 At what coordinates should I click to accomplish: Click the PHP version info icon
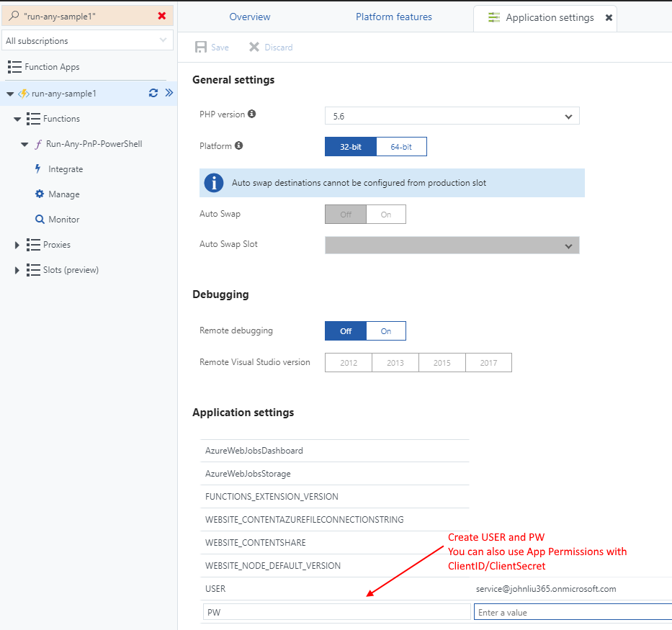[x=251, y=114]
